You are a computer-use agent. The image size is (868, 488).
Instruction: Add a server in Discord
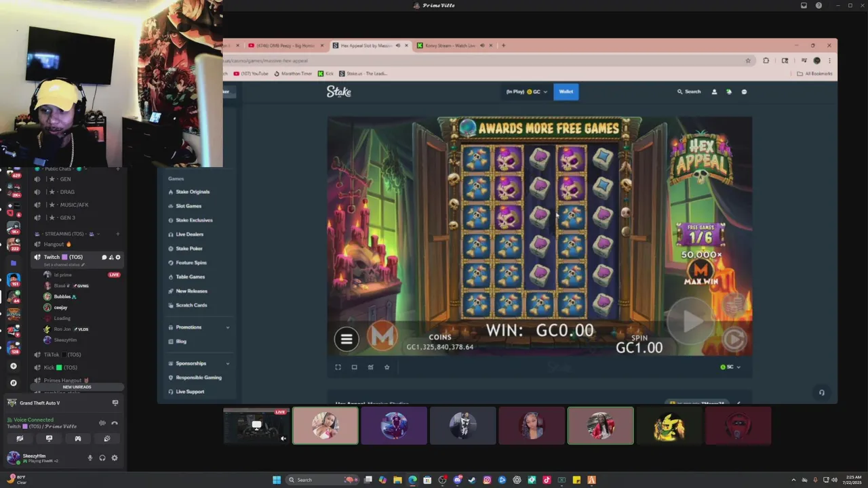[x=13, y=366]
